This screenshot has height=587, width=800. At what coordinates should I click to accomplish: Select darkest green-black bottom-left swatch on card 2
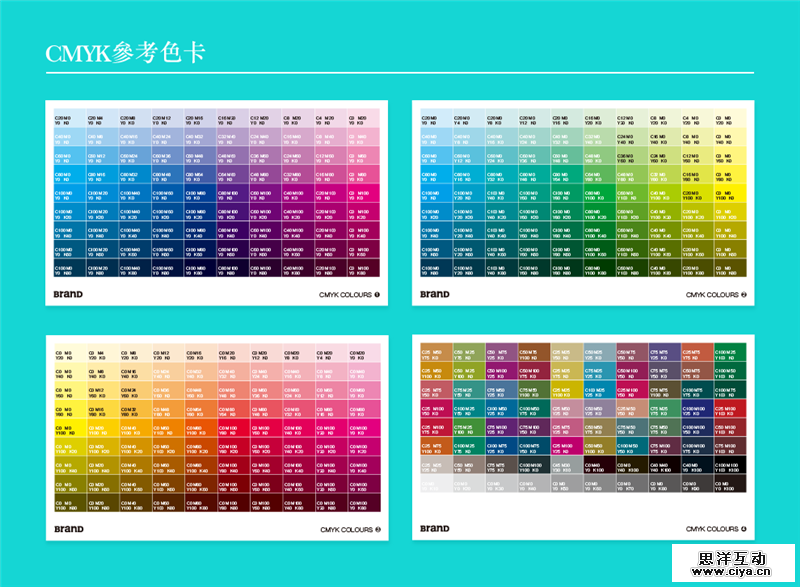pos(434,268)
